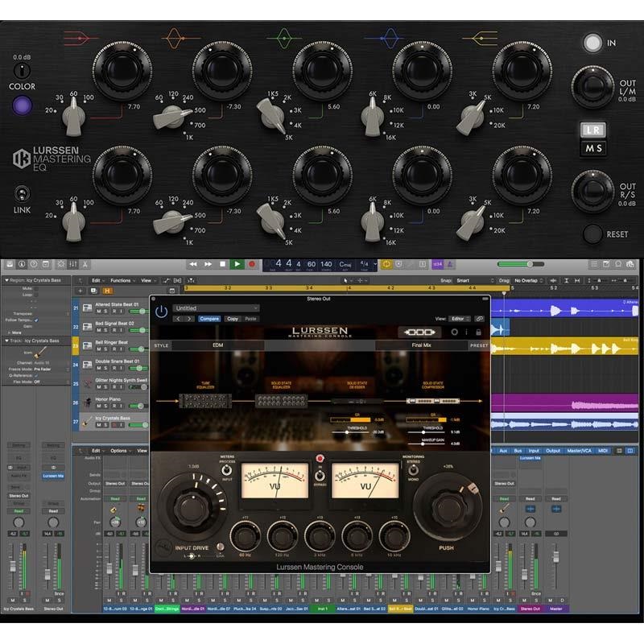This screenshot has width=644, height=644.
Task: Click the RESET button on the EQ
Action: (592, 234)
